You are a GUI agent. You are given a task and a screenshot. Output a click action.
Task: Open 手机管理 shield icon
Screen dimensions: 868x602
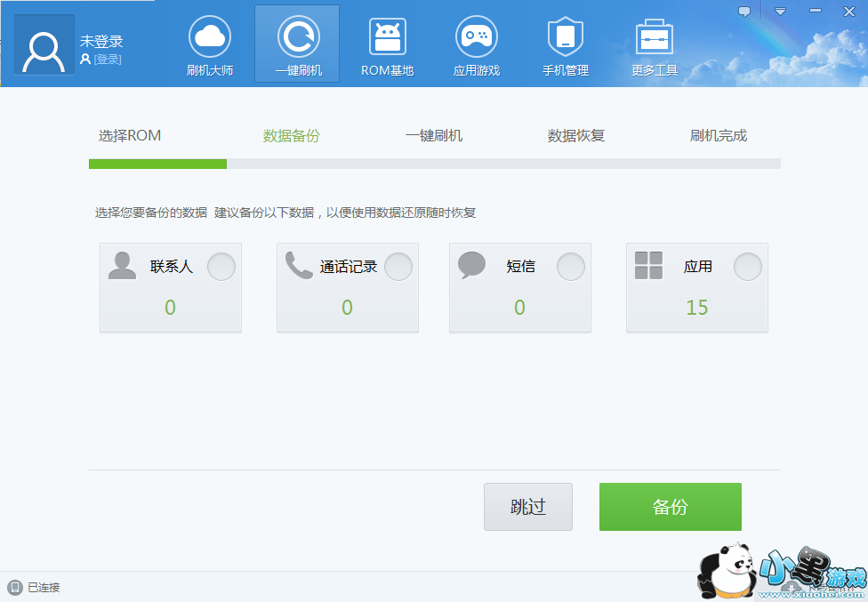[x=565, y=37]
